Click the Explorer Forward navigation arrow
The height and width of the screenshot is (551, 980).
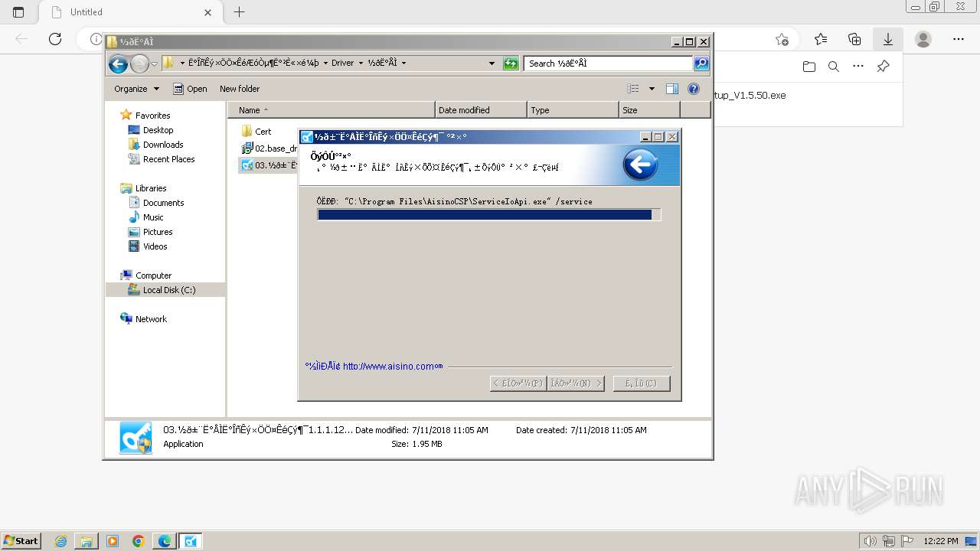[x=139, y=64]
